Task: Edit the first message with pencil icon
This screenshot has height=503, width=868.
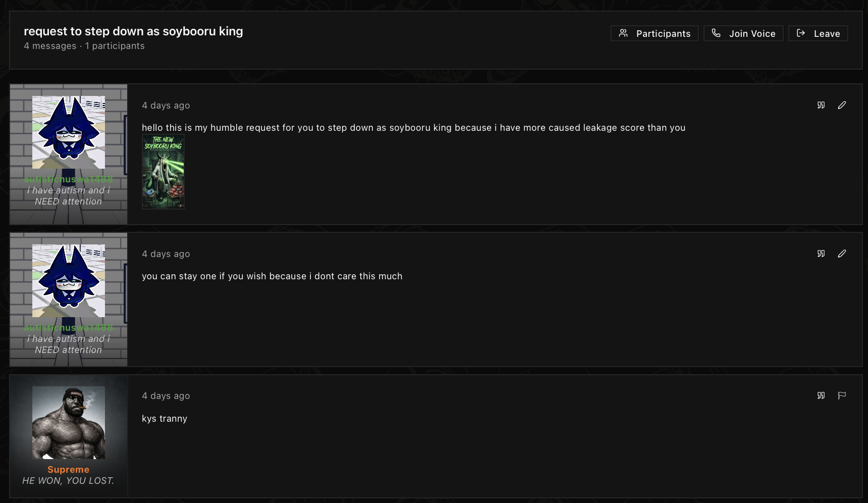Action: (842, 105)
